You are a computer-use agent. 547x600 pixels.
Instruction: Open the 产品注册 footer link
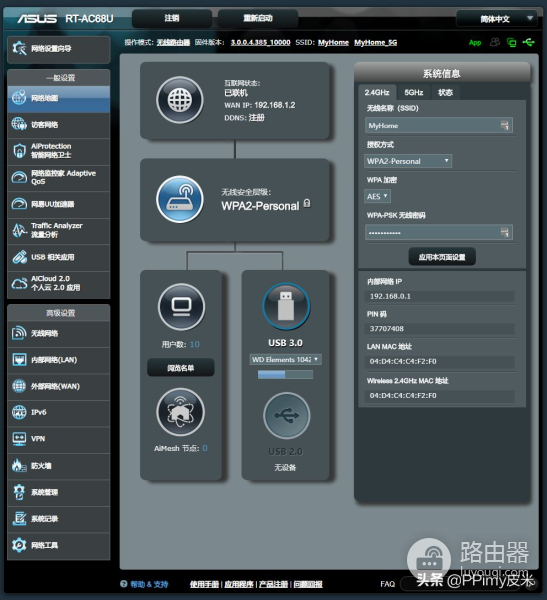tap(273, 584)
